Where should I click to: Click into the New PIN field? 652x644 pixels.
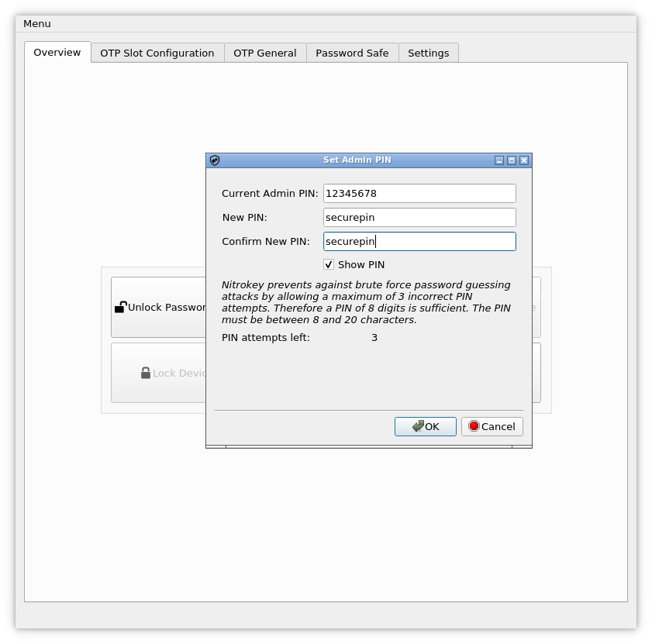[419, 218]
